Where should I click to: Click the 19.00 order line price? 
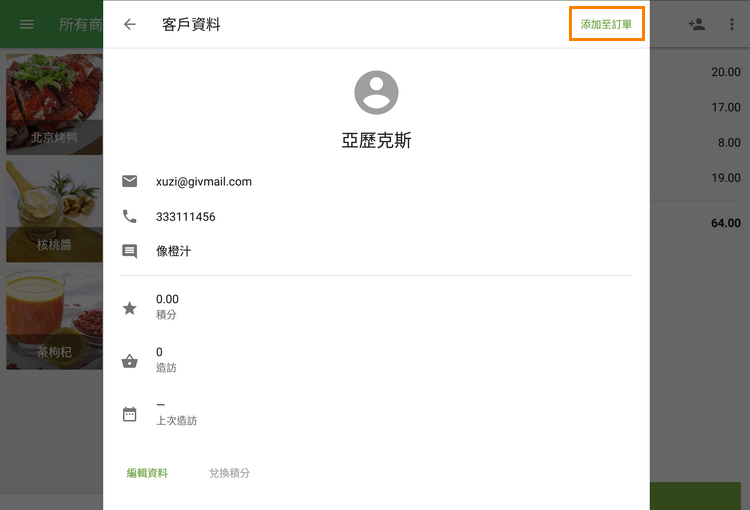click(x=726, y=178)
